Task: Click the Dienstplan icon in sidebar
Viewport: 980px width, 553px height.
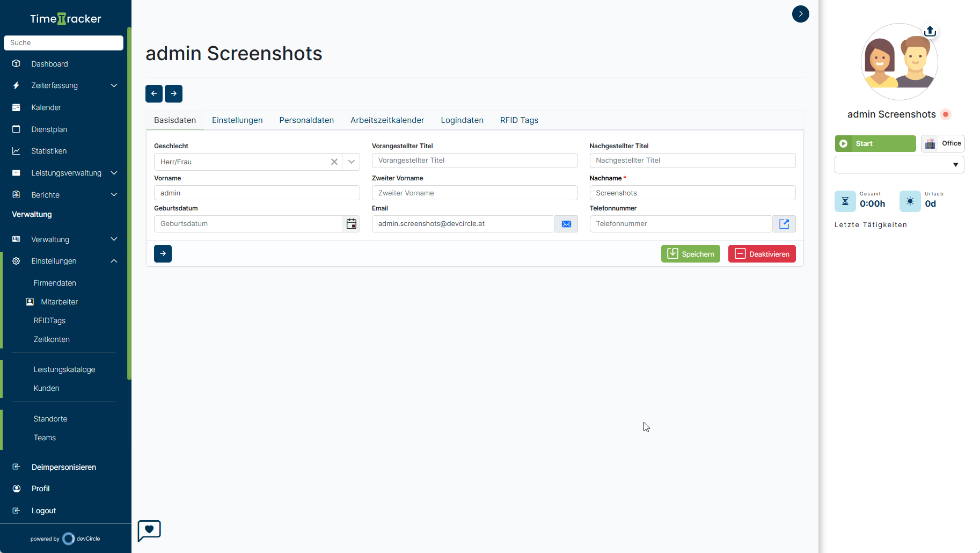Action: pyautogui.click(x=16, y=129)
